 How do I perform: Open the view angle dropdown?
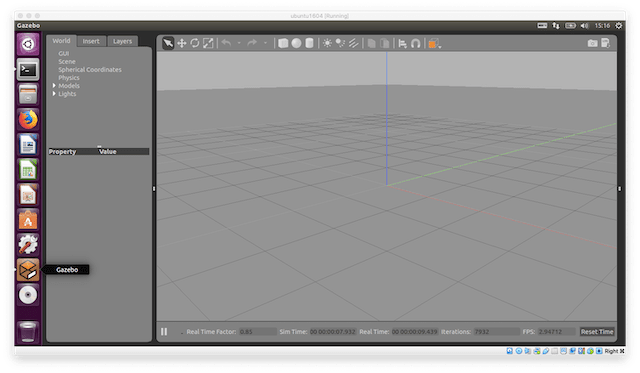(434, 43)
